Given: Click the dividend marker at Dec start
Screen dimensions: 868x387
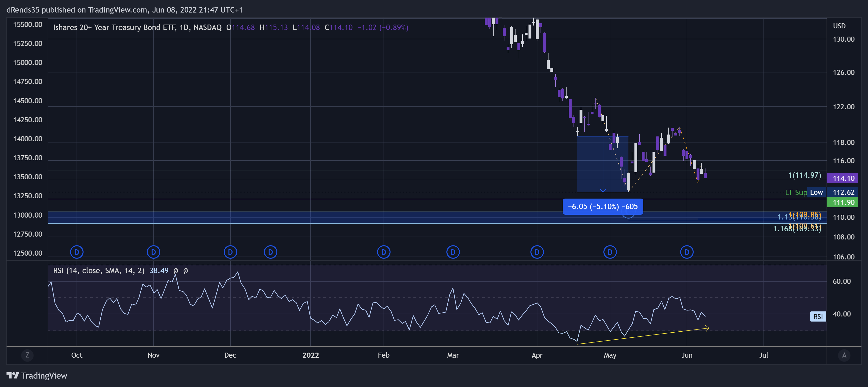Looking at the screenshot, I should click(x=230, y=252).
